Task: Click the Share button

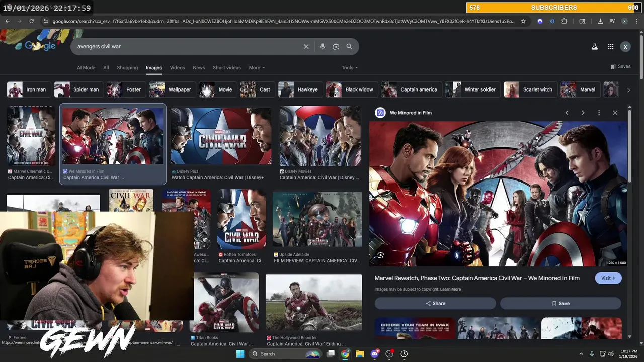Action: 435,303
